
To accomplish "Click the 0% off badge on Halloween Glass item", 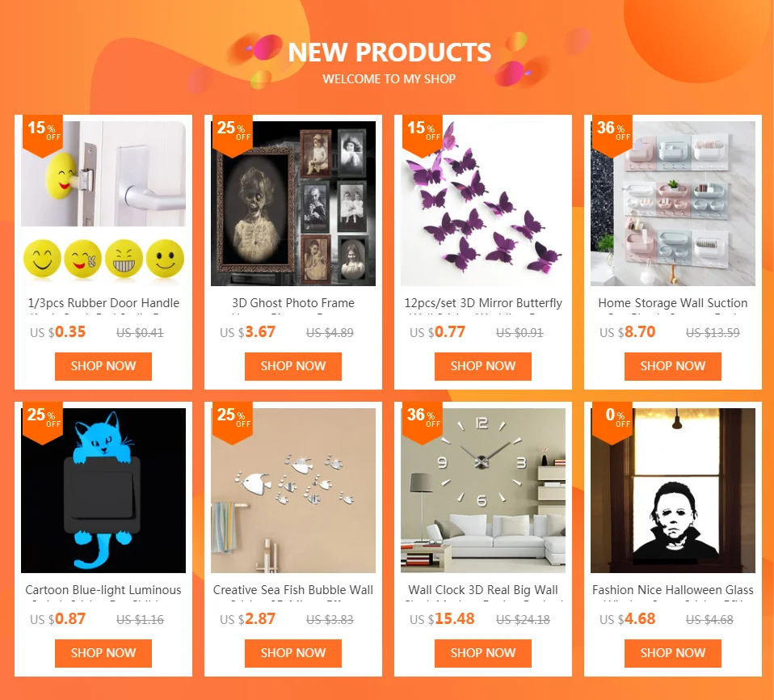I will tap(612, 422).
